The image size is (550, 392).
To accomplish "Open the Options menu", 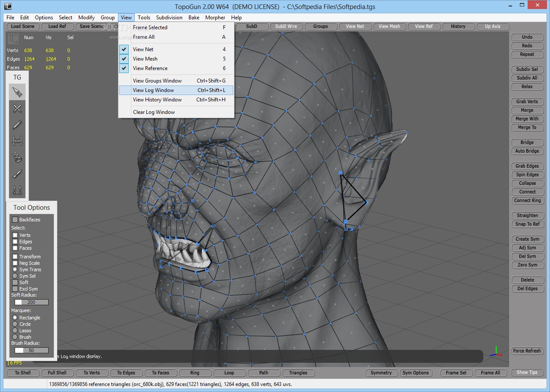I will (x=44, y=18).
